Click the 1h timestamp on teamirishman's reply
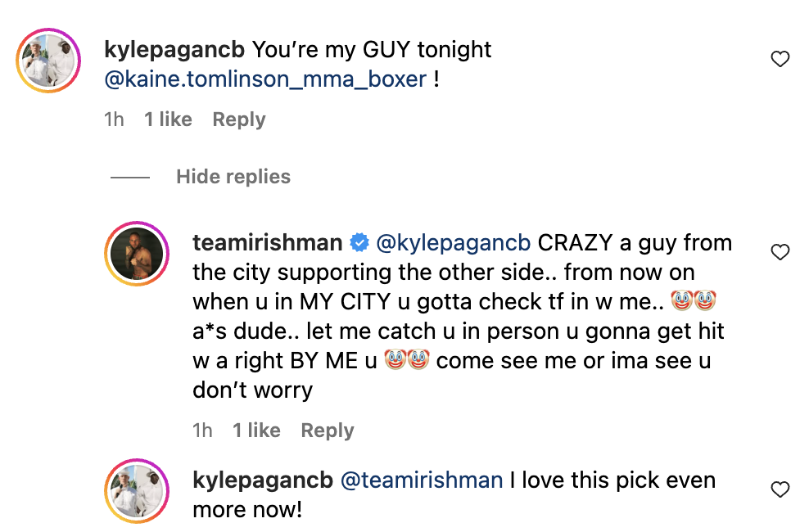Viewport: 809px width, 532px height. click(203, 431)
